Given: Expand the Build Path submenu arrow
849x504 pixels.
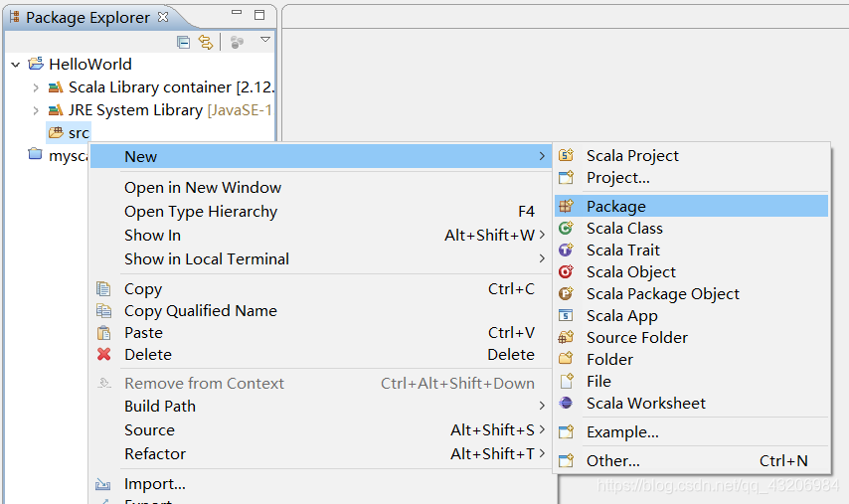Looking at the screenshot, I should (x=542, y=406).
